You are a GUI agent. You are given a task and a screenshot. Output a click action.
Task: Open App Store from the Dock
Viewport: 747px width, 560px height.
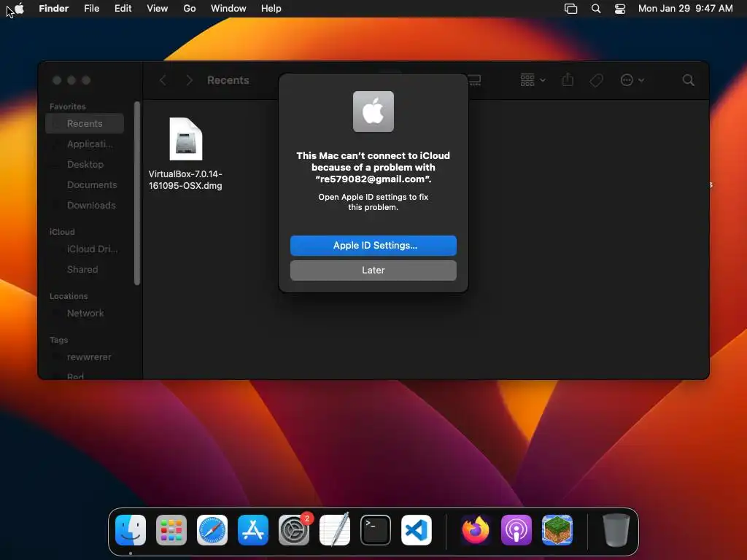(253, 530)
